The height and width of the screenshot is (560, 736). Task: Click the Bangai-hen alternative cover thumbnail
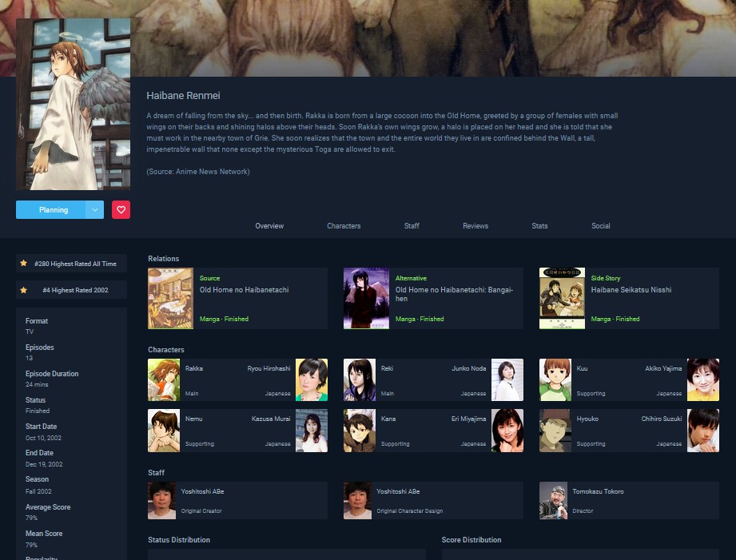pyautogui.click(x=366, y=299)
